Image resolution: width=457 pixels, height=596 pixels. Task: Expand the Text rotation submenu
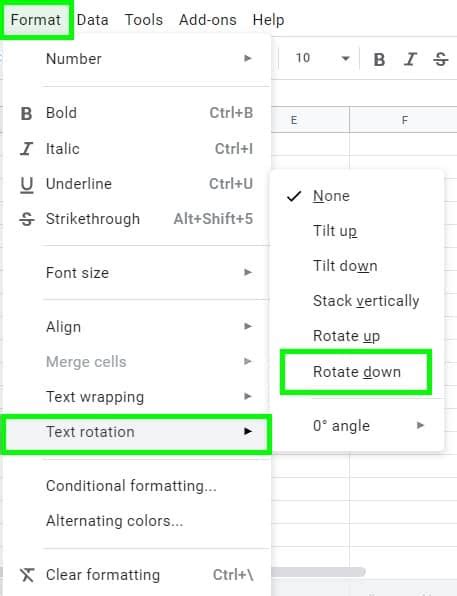[137, 432]
